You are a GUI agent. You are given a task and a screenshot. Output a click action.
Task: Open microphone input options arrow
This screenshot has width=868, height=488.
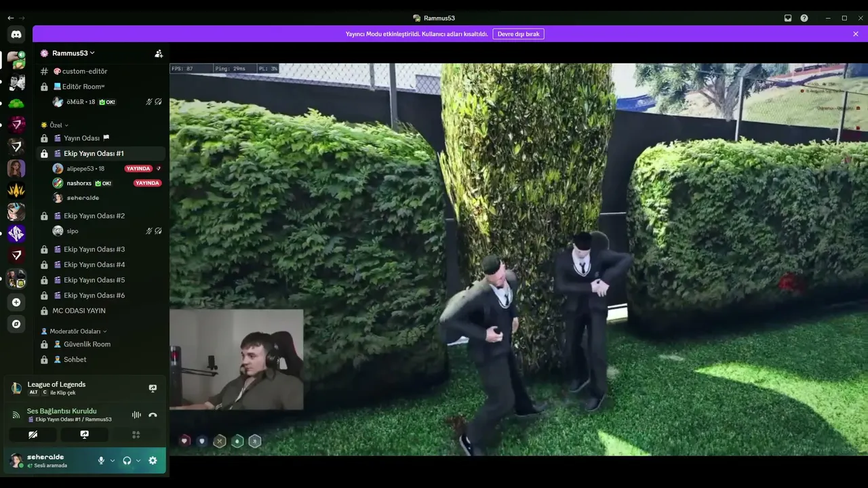point(113,461)
